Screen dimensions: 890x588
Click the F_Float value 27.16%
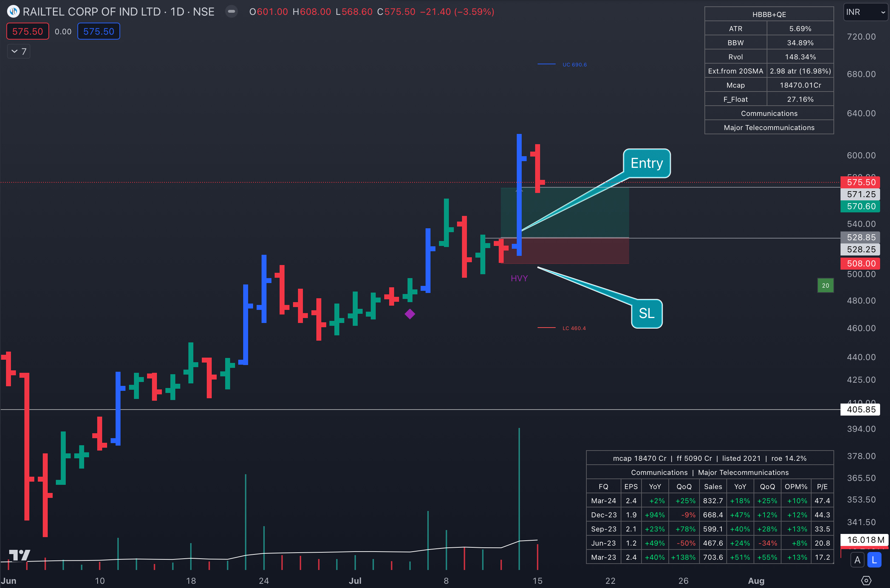point(800,99)
